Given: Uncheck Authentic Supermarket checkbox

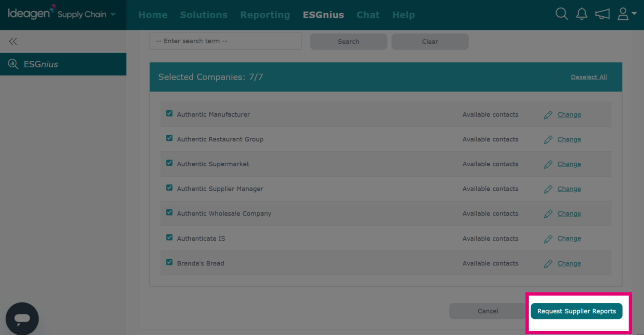Looking at the screenshot, I should 169,163.
